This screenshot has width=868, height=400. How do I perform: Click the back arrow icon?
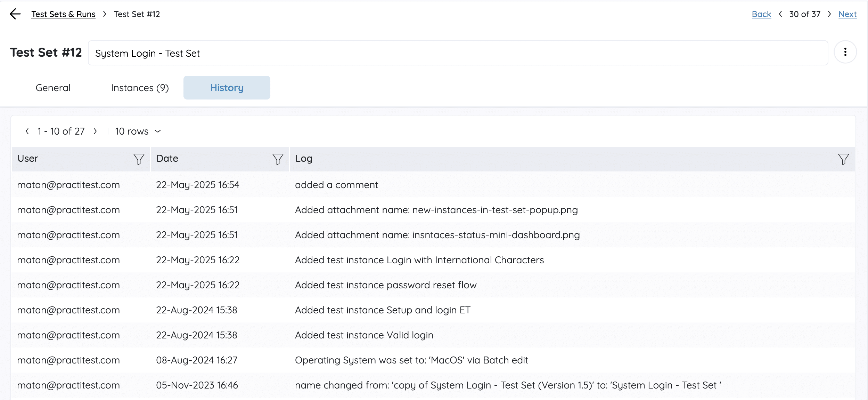click(x=15, y=14)
